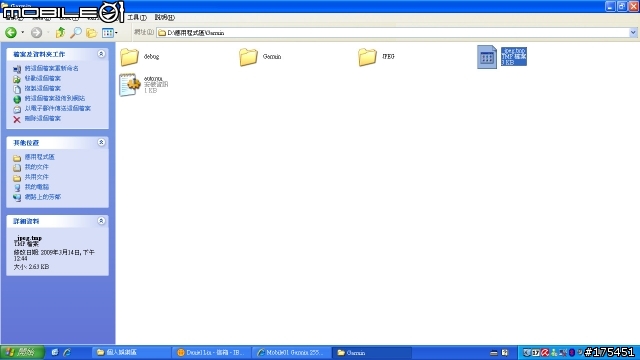640x360 pixels.
Task: Go up one folder level
Action: point(60,33)
